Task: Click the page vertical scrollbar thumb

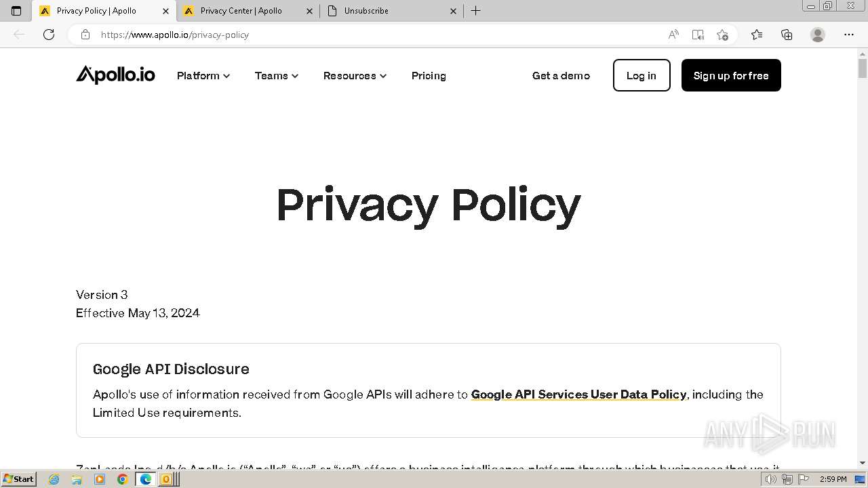Action: tap(863, 68)
